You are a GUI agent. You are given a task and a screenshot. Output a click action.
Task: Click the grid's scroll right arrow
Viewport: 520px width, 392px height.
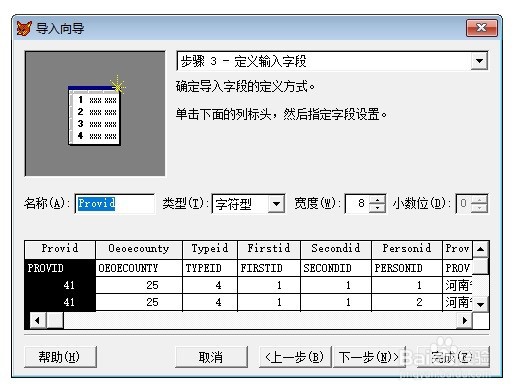[x=464, y=321]
